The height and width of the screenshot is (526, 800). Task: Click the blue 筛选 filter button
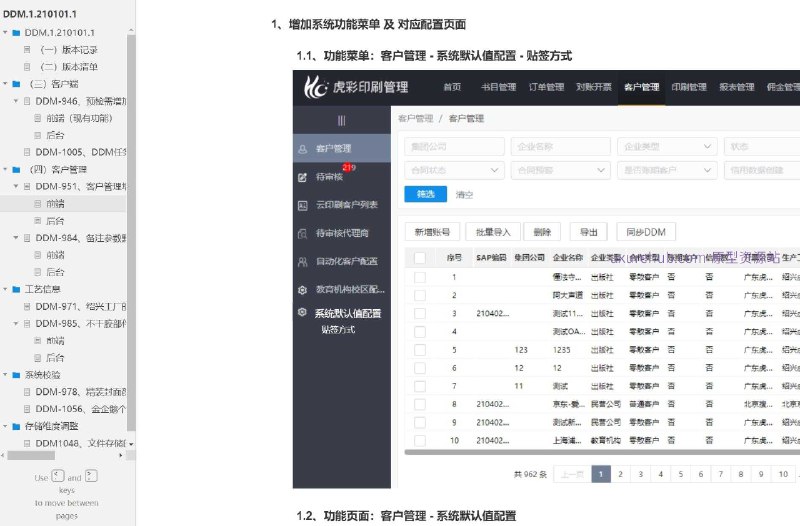pyautogui.click(x=426, y=194)
